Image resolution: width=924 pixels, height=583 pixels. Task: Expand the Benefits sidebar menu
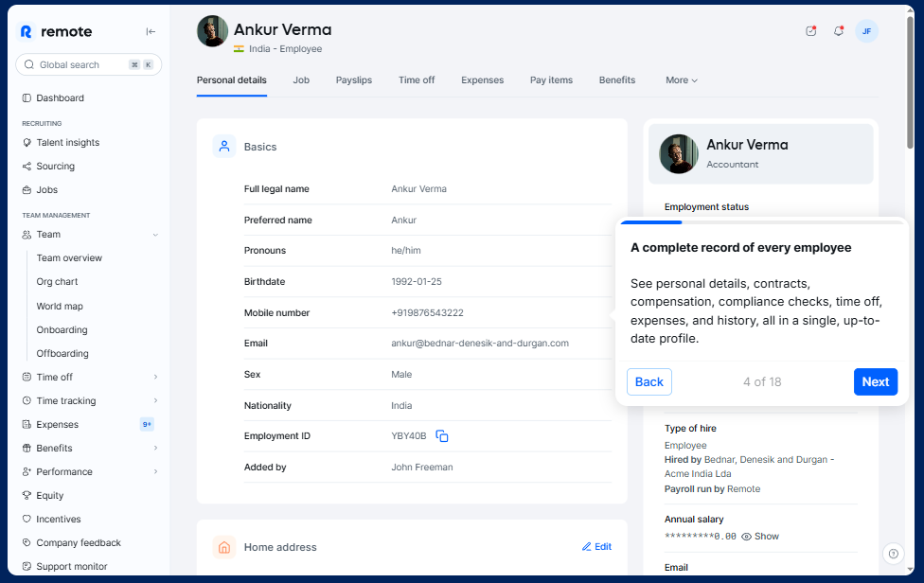click(x=155, y=449)
